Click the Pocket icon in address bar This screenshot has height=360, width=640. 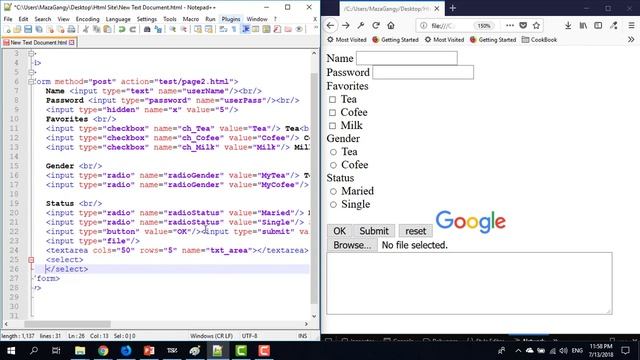[523, 25]
